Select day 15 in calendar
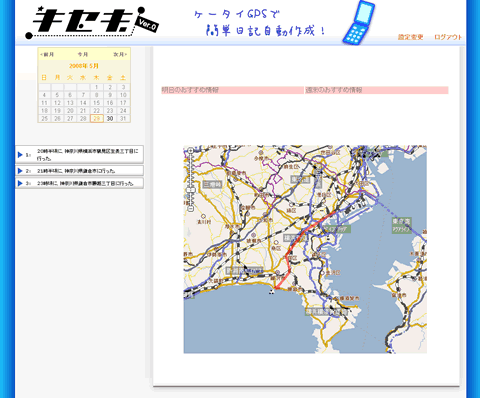This screenshot has width=480, height=398. click(x=97, y=103)
